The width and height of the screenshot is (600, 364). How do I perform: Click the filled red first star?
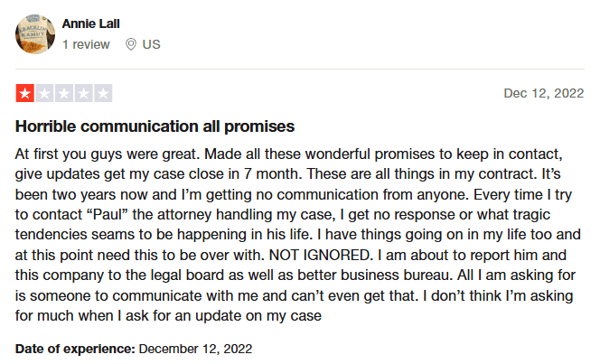click(x=24, y=93)
